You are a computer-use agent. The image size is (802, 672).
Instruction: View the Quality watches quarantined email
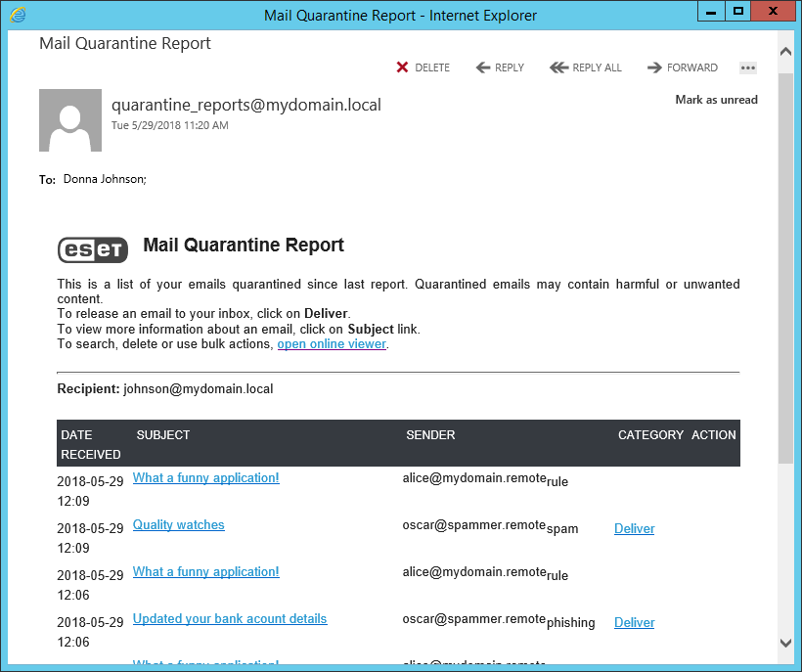[x=178, y=524]
